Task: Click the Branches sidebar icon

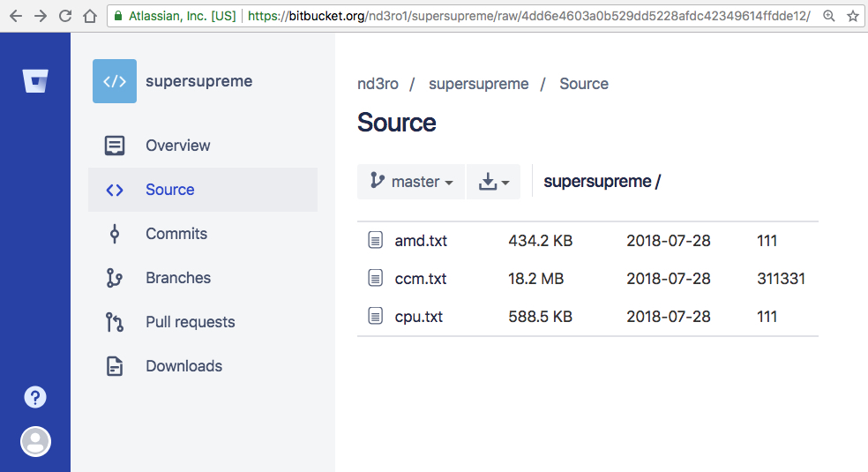Action: click(x=115, y=278)
